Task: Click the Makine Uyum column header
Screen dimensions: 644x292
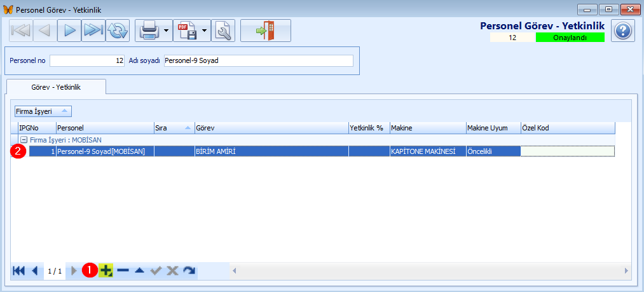Action: coord(493,128)
